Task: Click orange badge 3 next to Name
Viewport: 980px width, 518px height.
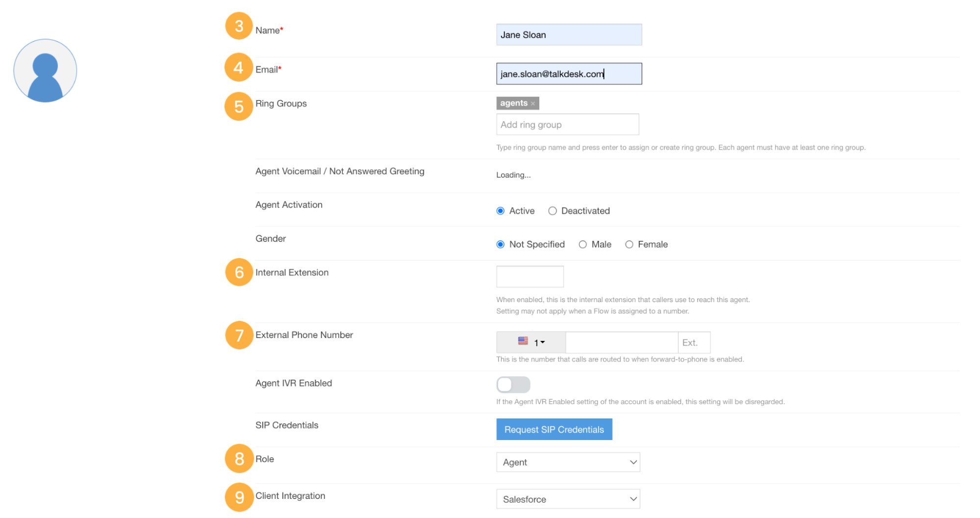Action: [x=238, y=27]
